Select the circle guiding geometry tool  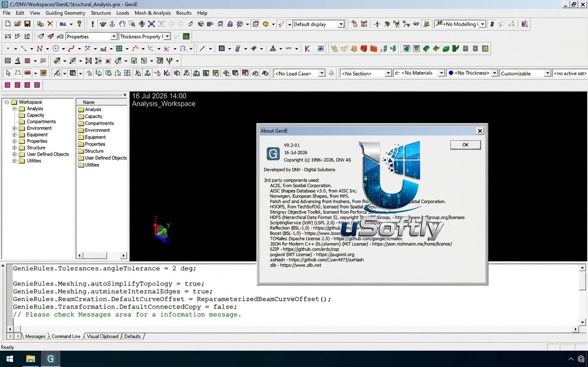point(56,49)
